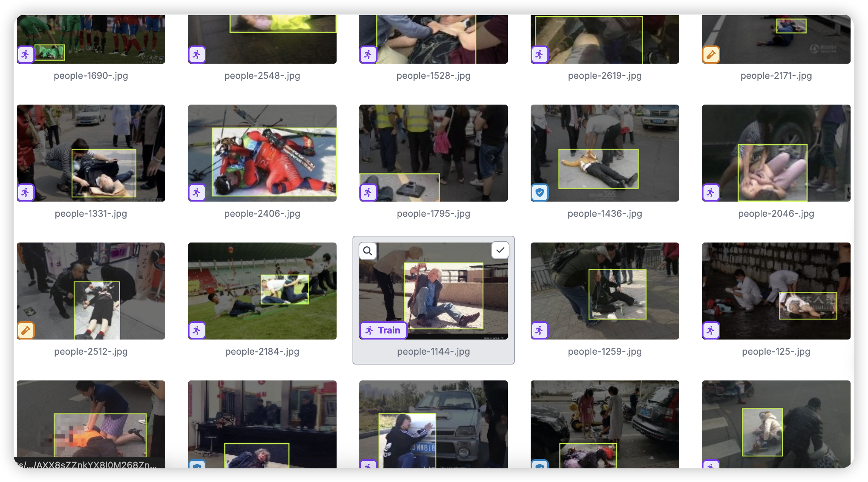The height and width of the screenshot is (482, 868).
Task: Click the file name people-2548-.jpg
Action: pos(262,76)
